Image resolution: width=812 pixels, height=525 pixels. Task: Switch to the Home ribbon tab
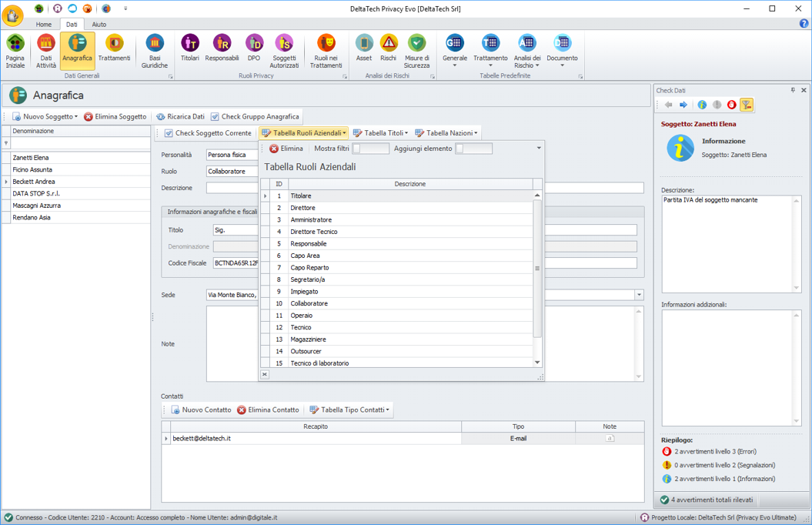44,25
